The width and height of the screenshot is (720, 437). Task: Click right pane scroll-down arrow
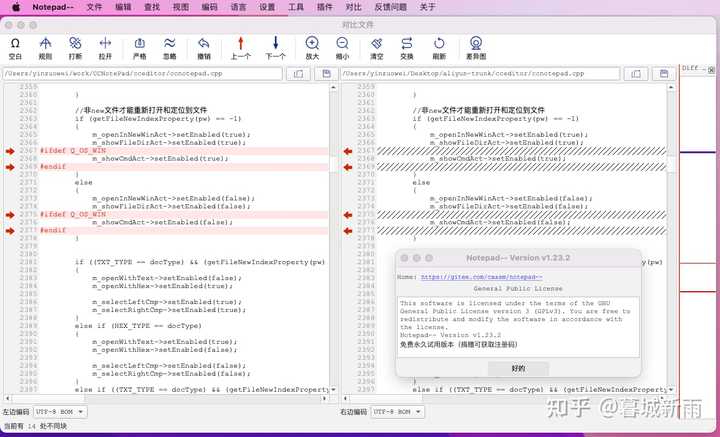[671, 389]
